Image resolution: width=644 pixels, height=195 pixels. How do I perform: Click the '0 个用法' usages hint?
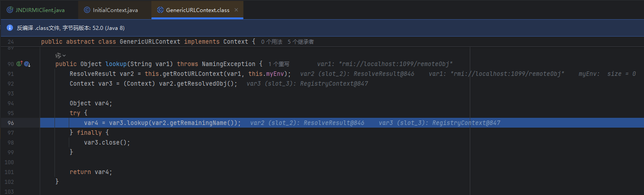[272, 41]
